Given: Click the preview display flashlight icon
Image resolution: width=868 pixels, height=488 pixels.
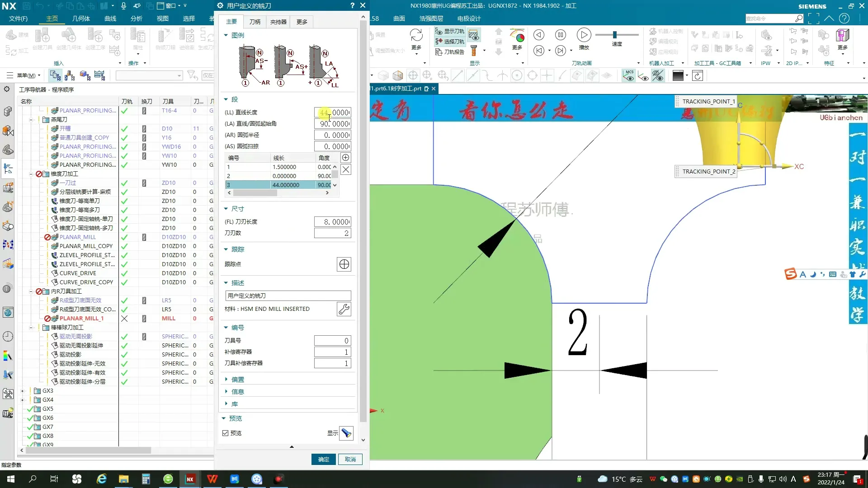Looking at the screenshot, I should click(346, 433).
